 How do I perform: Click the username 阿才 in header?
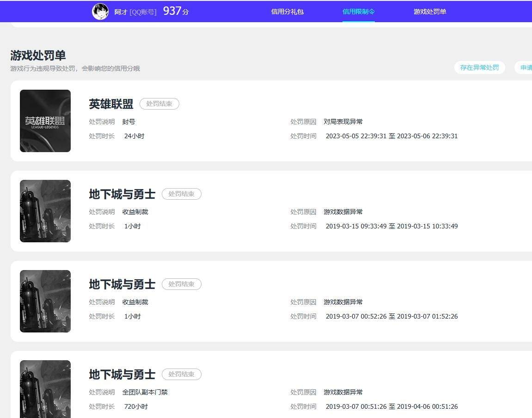(x=121, y=12)
